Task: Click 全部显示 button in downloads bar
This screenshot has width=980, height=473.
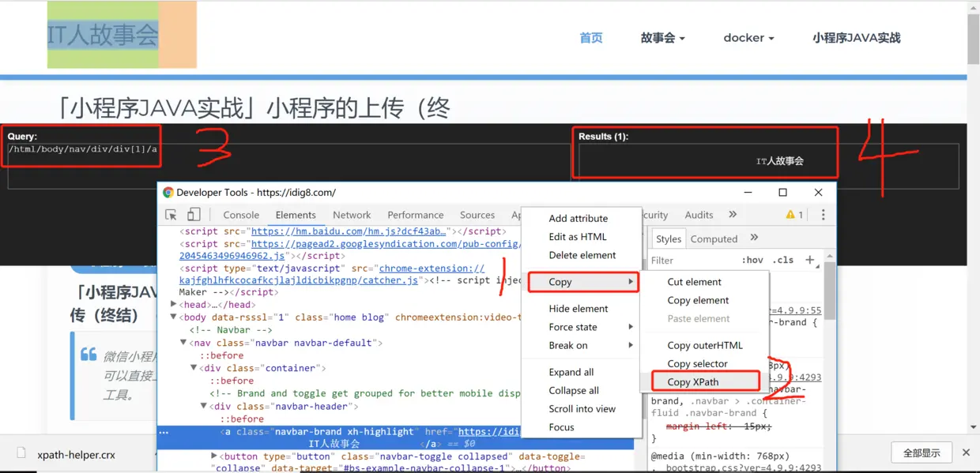Action: (922, 453)
